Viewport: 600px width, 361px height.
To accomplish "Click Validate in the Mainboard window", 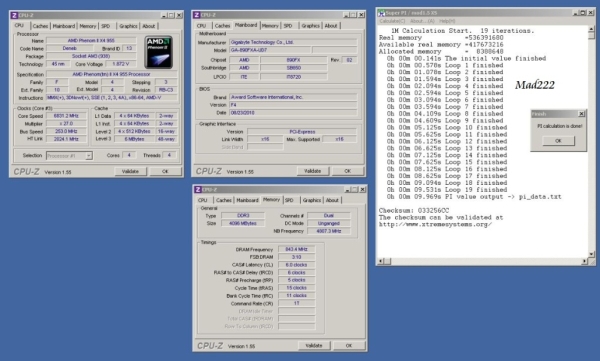I will 313,171.
